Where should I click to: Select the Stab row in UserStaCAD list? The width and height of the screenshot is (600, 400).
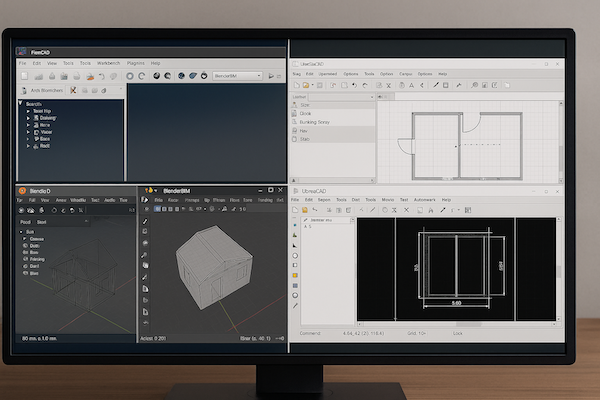tap(333, 139)
